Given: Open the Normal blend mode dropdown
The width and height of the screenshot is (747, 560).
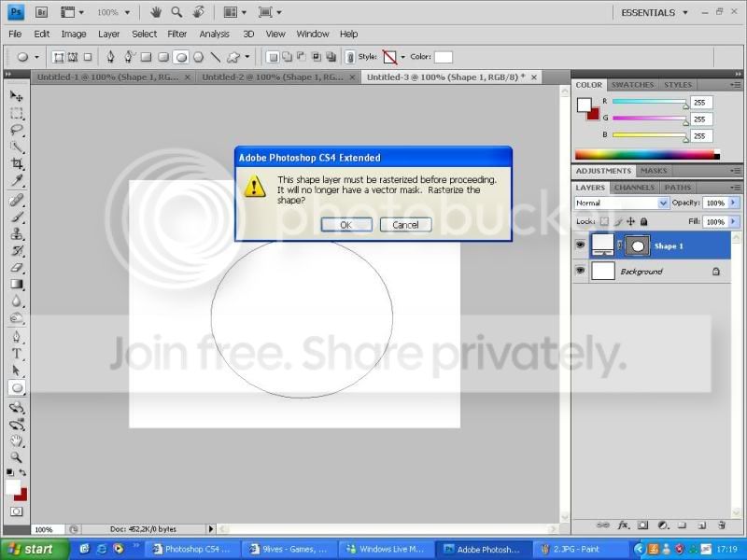Looking at the screenshot, I should tap(621, 203).
